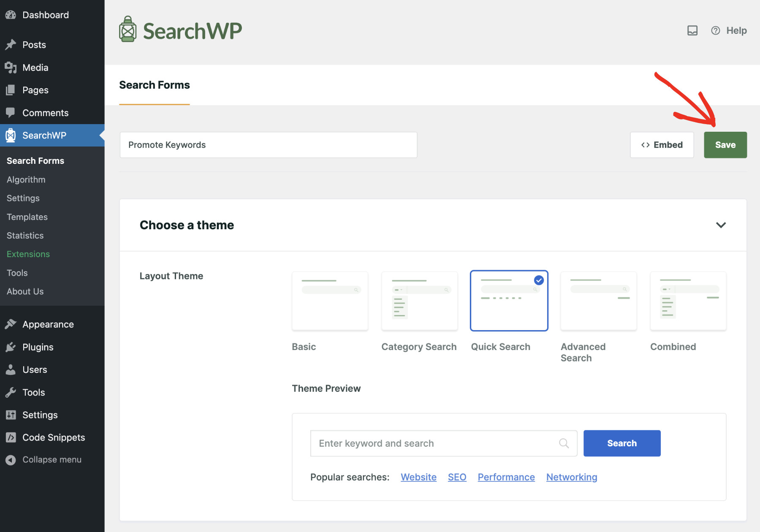Click the Plugins plug icon
This screenshot has height=532, width=760.
click(11, 347)
